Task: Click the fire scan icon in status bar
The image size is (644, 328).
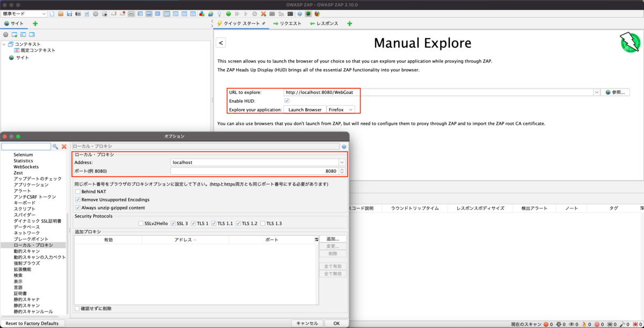Action: click(584, 324)
